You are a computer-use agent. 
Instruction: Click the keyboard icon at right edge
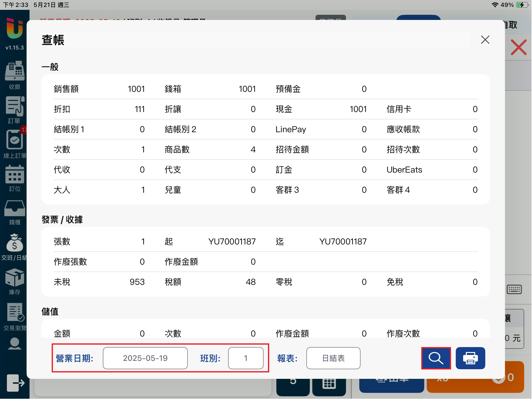(514, 289)
